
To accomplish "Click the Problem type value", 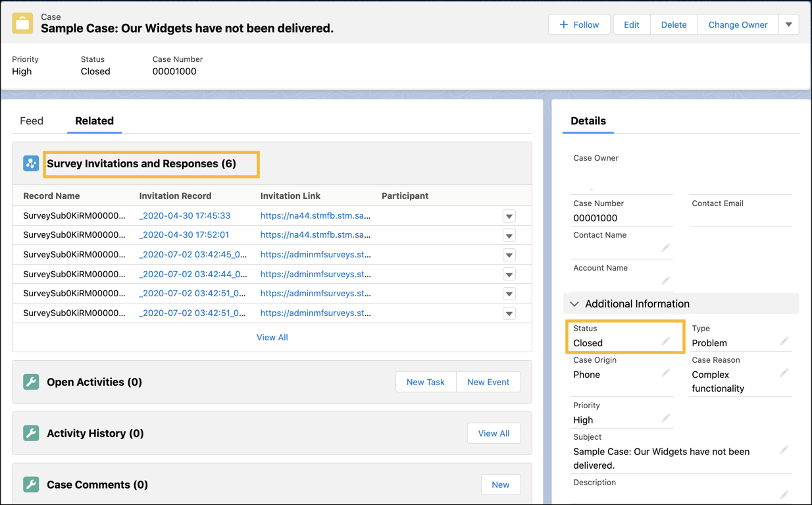I will (x=709, y=343).
